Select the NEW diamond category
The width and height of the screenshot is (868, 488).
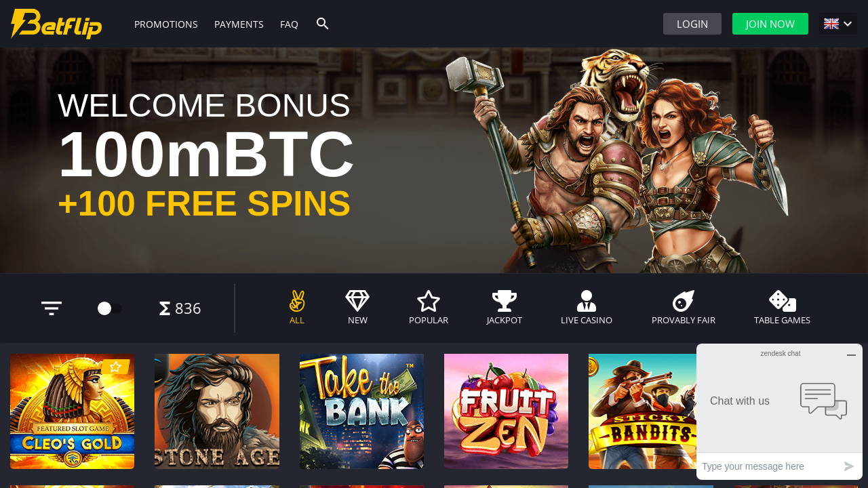357,308
